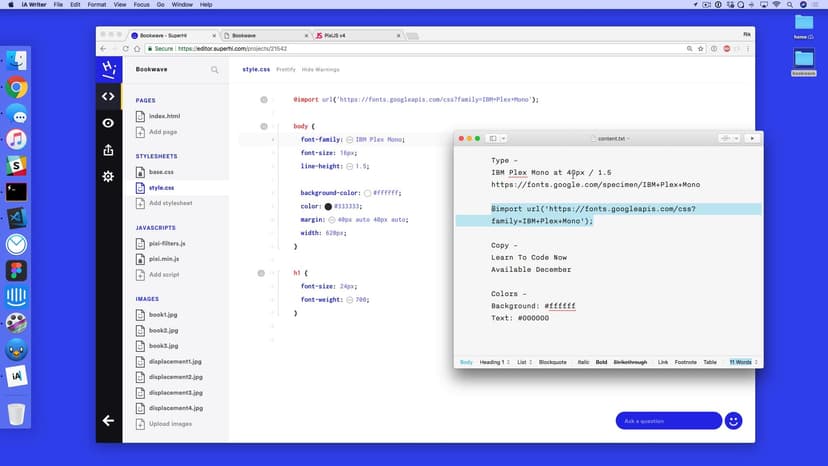Click Hide Warnings above the editor
The width and height of the screenshot is (828, 466).
click(x=320, y=70)
